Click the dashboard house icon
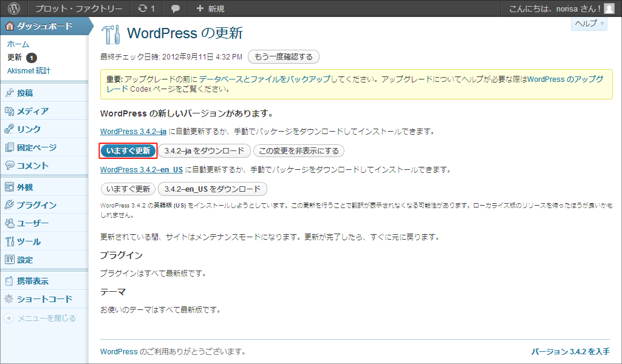 tap(10, 26)
